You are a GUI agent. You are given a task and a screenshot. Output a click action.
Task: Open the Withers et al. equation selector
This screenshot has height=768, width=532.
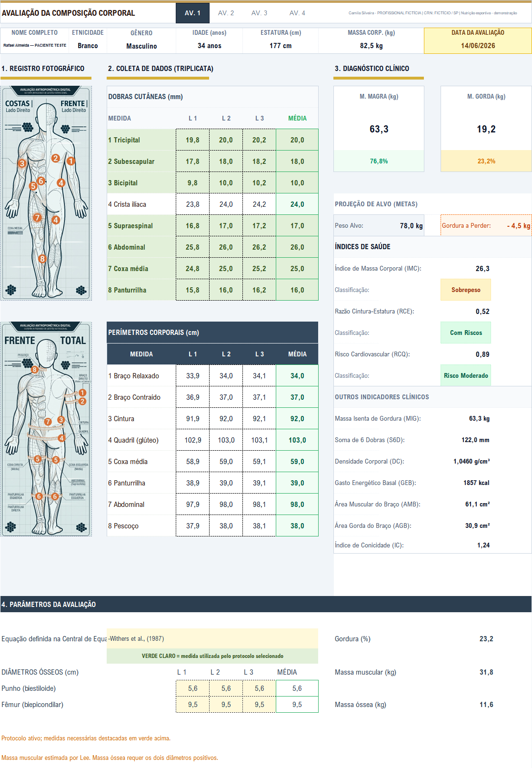212,638
